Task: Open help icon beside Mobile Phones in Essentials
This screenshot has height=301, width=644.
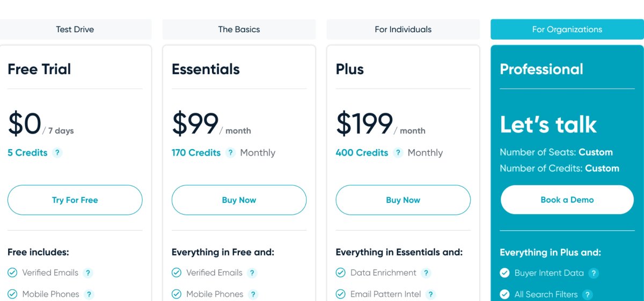Action: tap(253, 295)
